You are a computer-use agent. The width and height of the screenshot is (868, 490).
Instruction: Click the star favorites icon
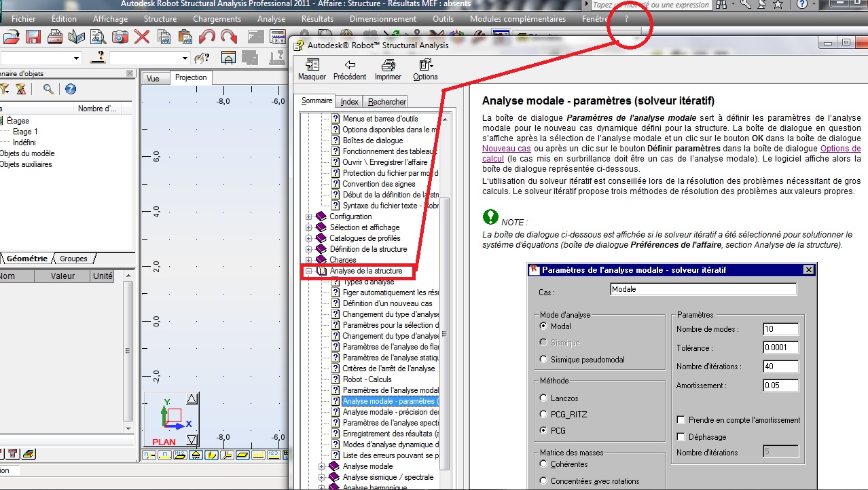[x=778, y=5]
